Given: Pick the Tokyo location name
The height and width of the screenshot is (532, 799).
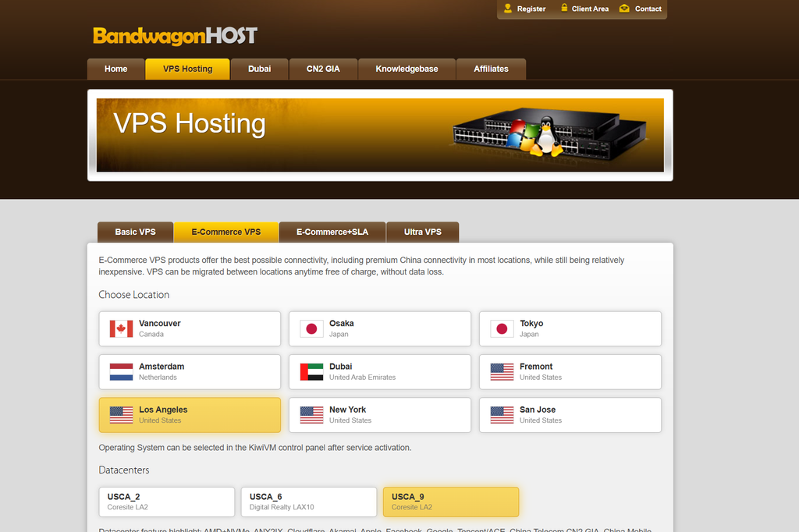Looking at the screenshot, I should point(531,323).
